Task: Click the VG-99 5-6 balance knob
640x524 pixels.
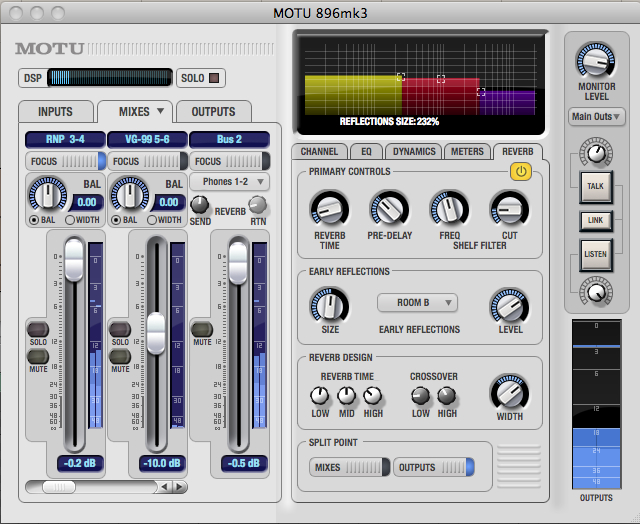Action: [130, 195]
